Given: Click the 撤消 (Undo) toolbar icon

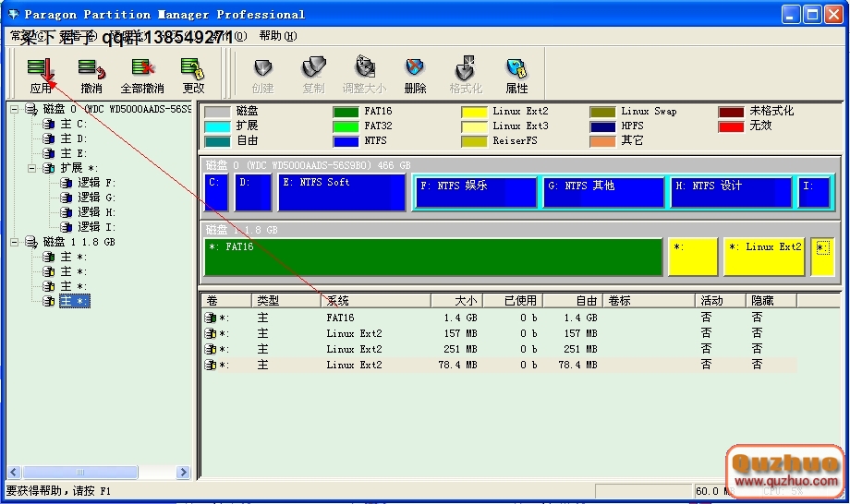Looking at the screenshot, I should (91, 74).
